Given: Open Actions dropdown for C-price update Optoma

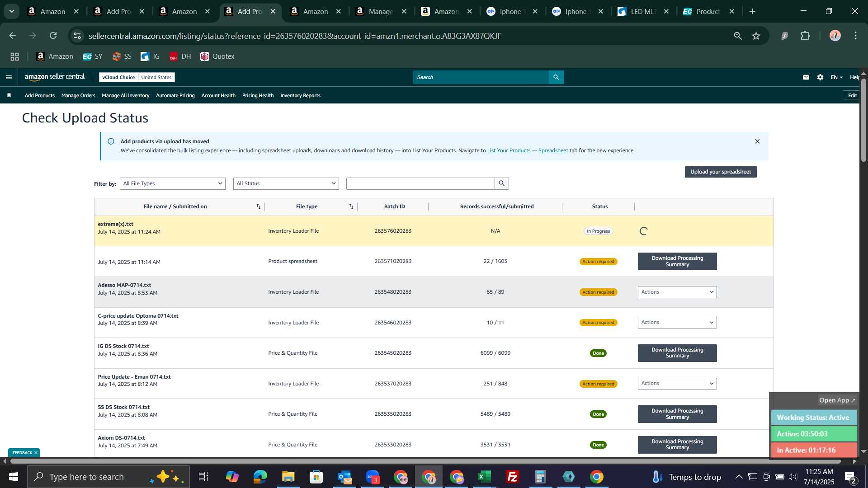Looking at the screenshot, I should 677,322.
